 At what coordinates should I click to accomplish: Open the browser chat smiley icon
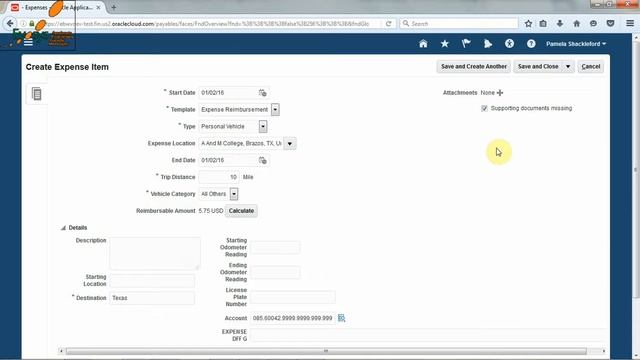tap(593, 24)
